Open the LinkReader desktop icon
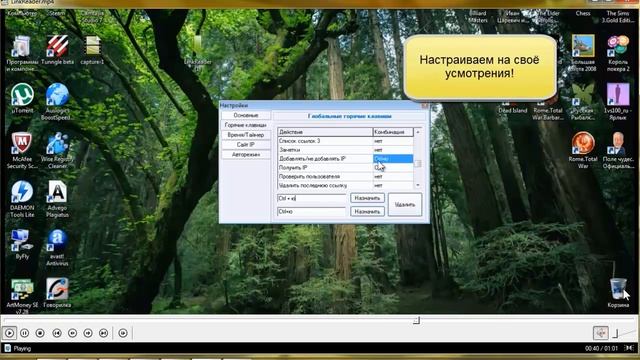The image size is (640, 360). (198, 53)
